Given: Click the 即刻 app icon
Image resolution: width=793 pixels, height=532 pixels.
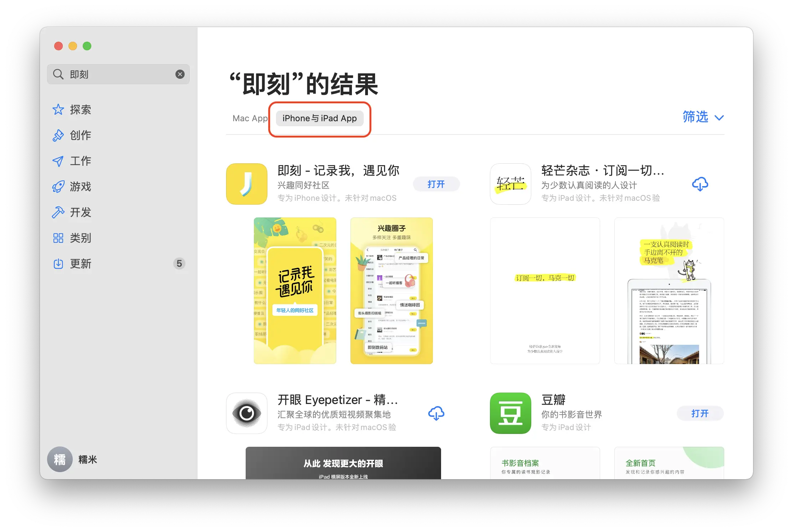Looking at the screenshot, I should coord(246,183).
